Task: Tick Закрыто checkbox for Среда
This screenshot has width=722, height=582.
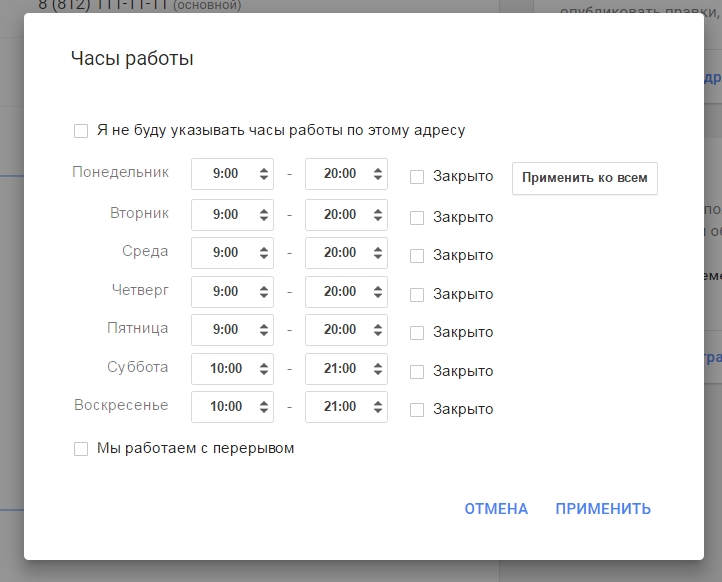Action: pyautogui.click(x=417, y=255)
